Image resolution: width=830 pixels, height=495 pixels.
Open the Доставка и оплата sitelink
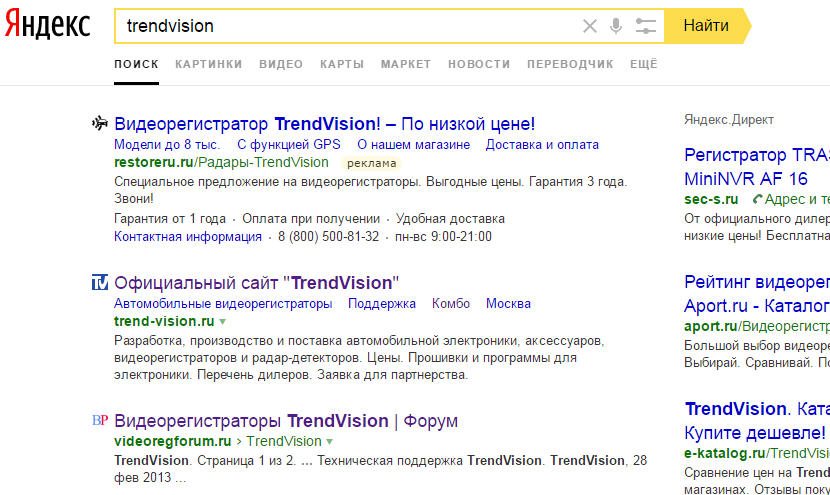pyautogui.click(x=542, y=145)
